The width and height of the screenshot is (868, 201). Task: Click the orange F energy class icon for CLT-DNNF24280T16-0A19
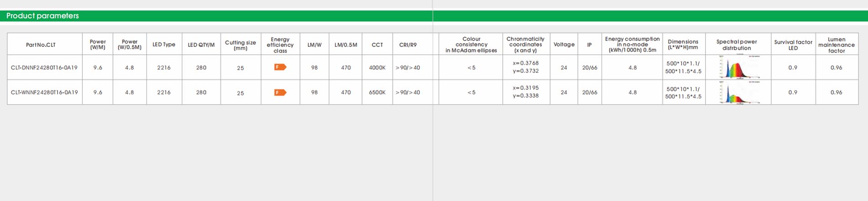point(280,67)
